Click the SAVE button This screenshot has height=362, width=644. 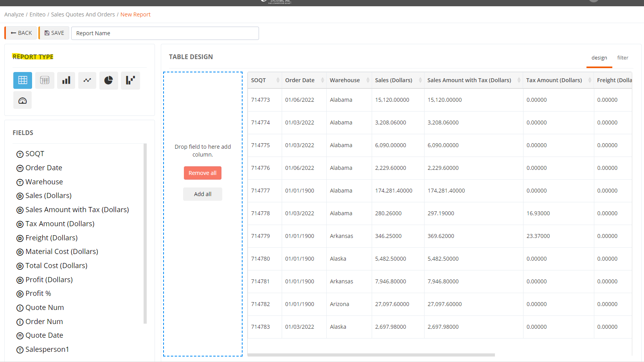tap(54, 33)
